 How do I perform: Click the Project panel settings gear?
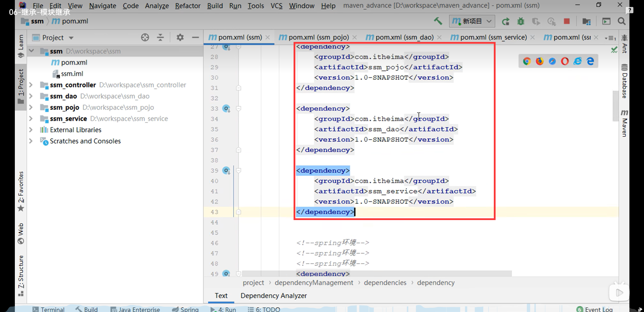point(180,37)
